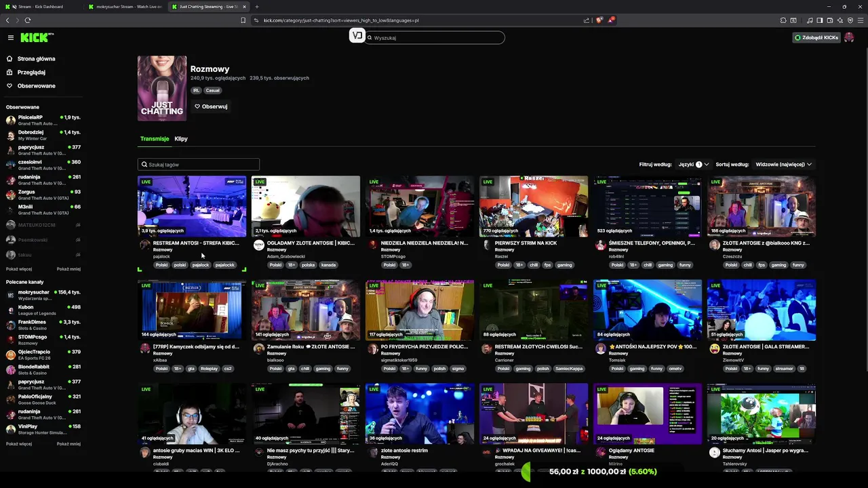Click the Zdobądź KICKs button
868x488 pixels.
[816, 38]
